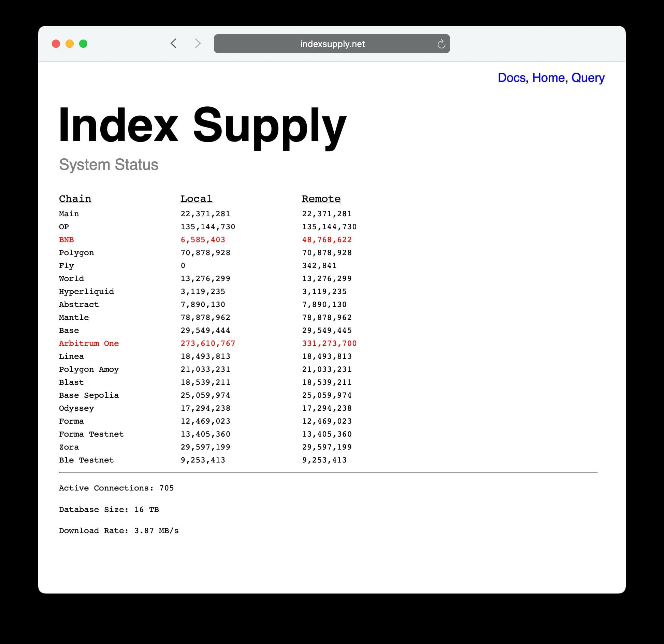The height and width of the screenshot is (644, 664).
Task: Click the Index Supply page heading
Action: [202, 125]
